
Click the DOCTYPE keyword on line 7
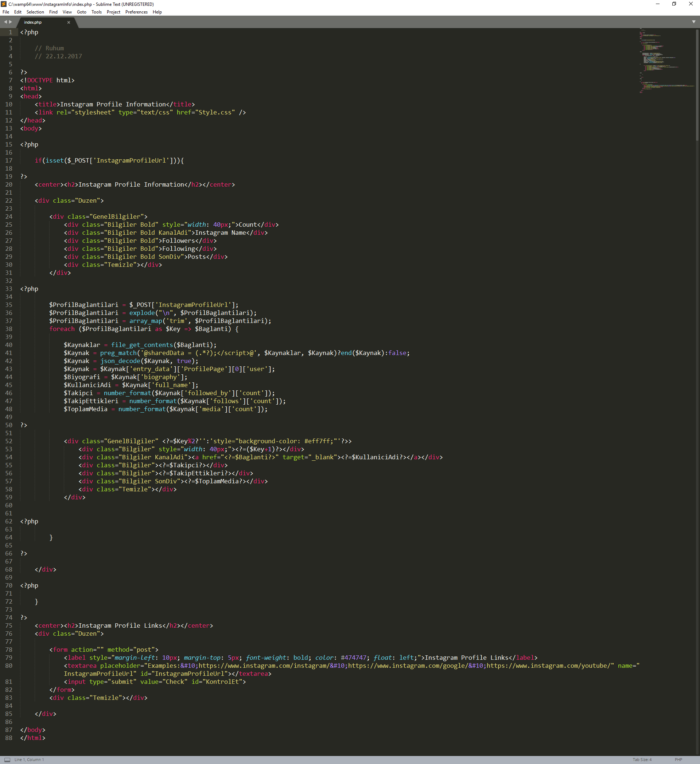[40, 80]
